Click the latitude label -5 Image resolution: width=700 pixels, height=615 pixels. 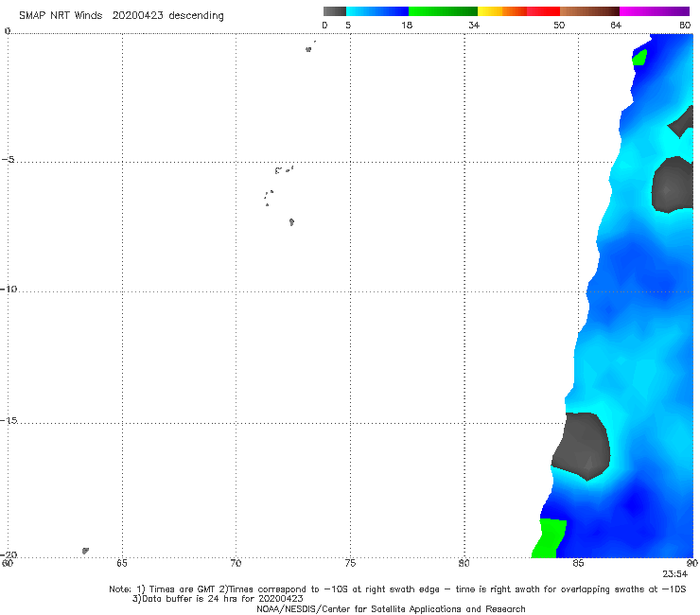(8, 160)
